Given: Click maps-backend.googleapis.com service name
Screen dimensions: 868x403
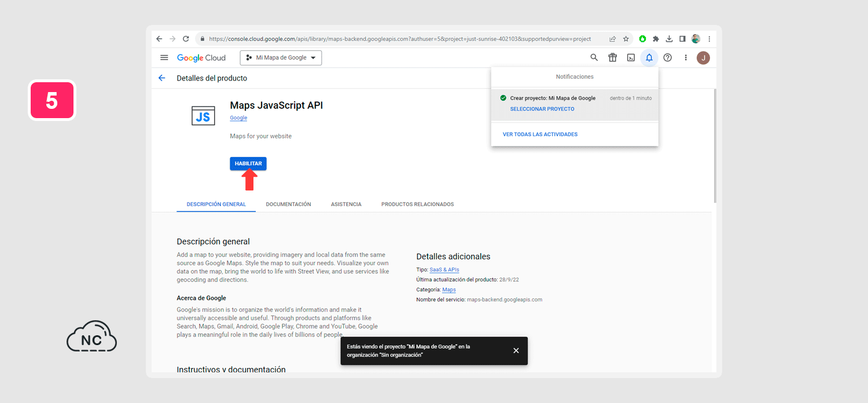Looking at the screenshot, I should click(505, 299).
